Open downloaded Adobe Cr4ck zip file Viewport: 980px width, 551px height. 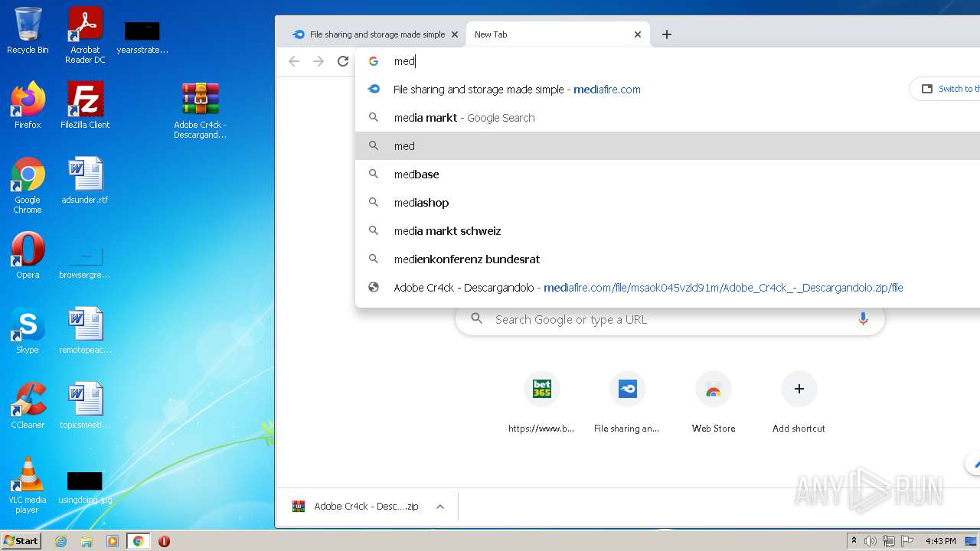pos(355,507)
